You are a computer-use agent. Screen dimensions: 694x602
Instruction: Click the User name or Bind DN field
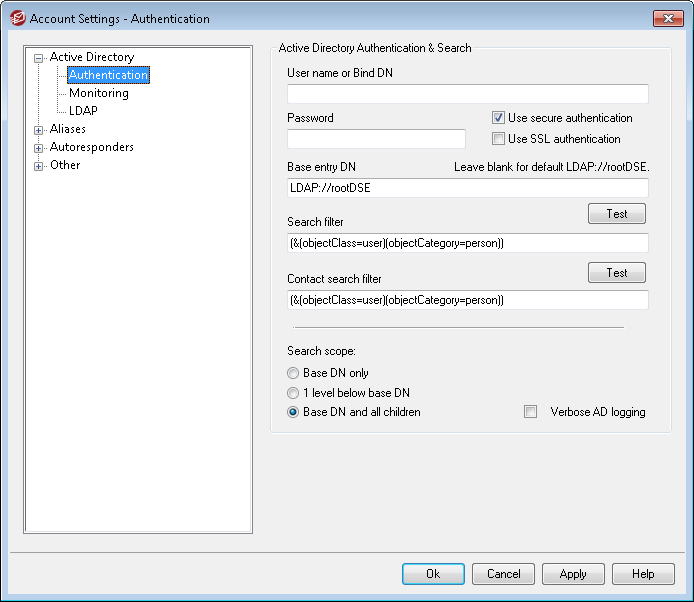click(x=468, y=94)
